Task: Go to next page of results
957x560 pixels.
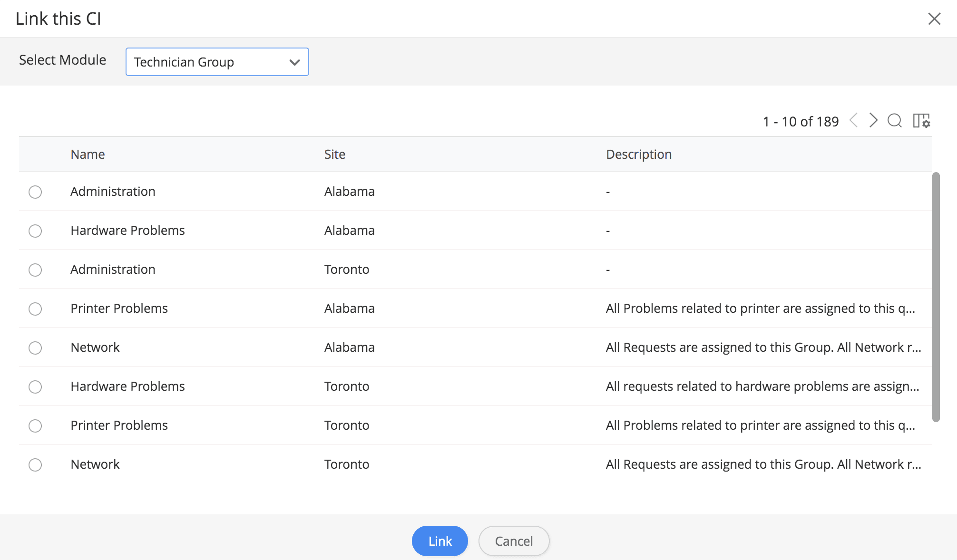Action: coord(873,120)
